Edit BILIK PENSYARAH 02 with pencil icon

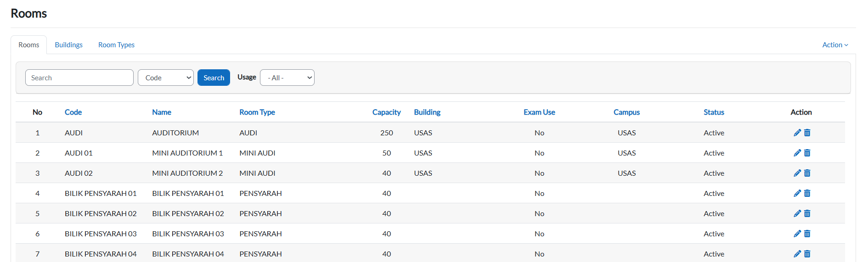[x=797, y=213]
